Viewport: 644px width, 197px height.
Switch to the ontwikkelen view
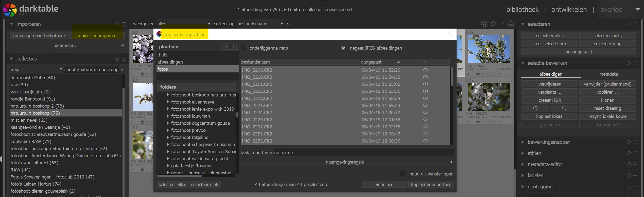569,10
